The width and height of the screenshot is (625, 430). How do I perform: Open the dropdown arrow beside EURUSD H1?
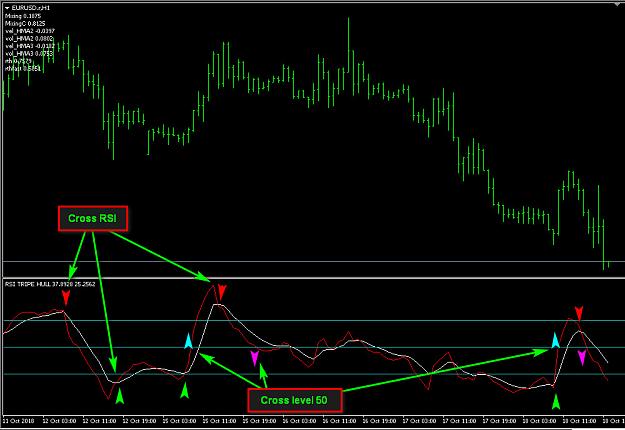(8, 8)
